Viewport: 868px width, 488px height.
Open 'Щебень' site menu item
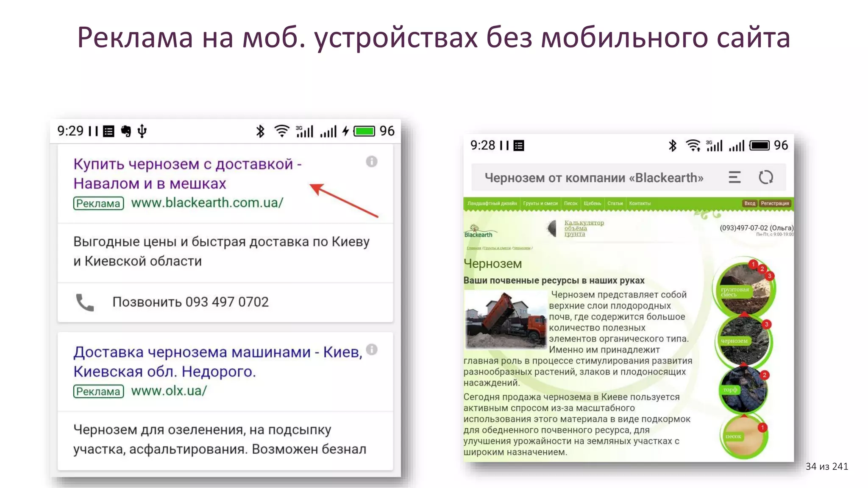593,203
